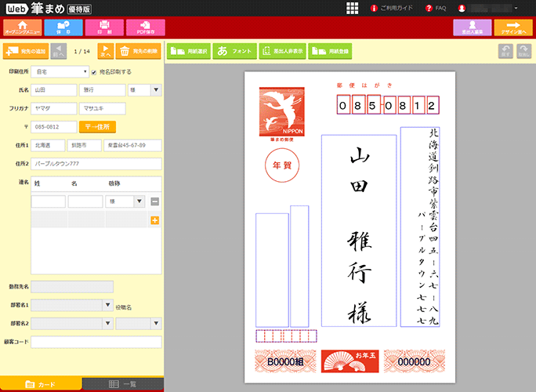Click the customer code (顧客コード) field
This screenshot has width=536, height=392.
[96, 342]
